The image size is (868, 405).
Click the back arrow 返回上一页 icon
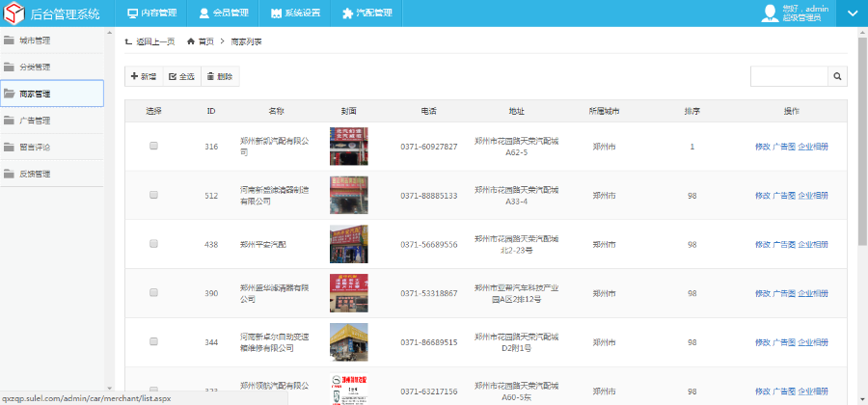point(129,41)
